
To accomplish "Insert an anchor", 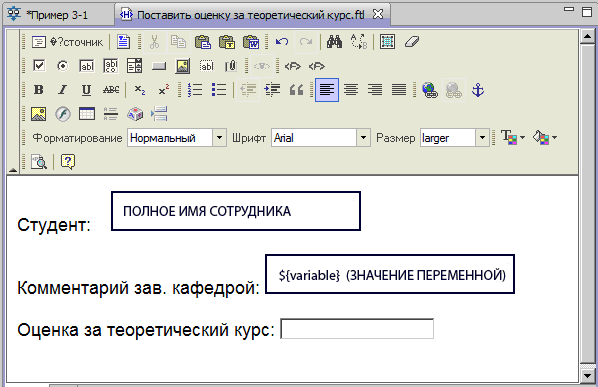I will coord(478,90).
